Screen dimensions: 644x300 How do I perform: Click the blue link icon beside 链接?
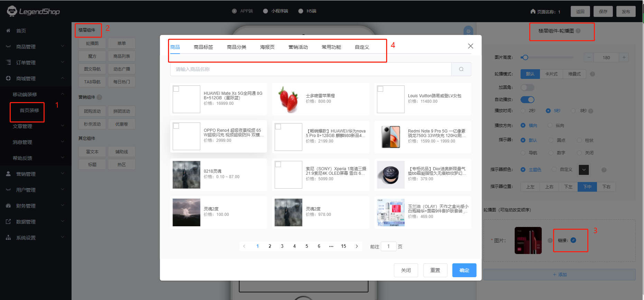(x=573, y=240)
